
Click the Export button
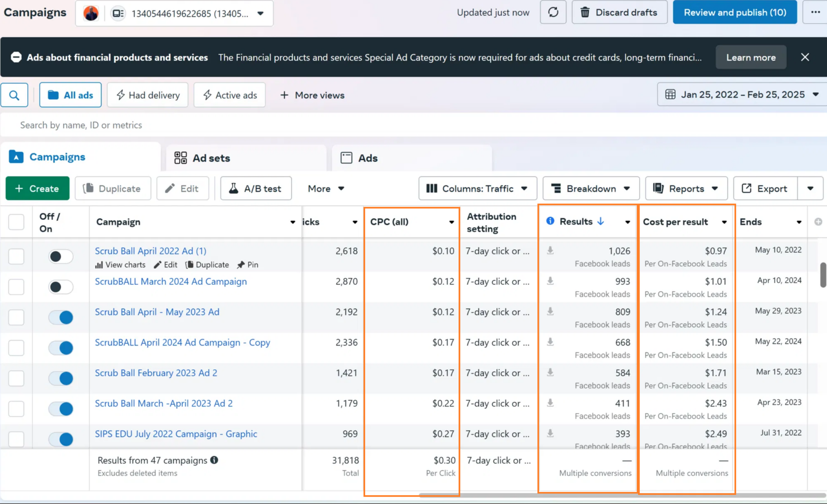tap(765, 189)
